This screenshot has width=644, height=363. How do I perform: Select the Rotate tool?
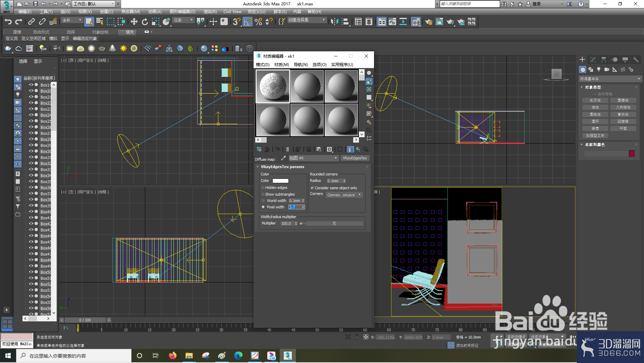point(145,22)
